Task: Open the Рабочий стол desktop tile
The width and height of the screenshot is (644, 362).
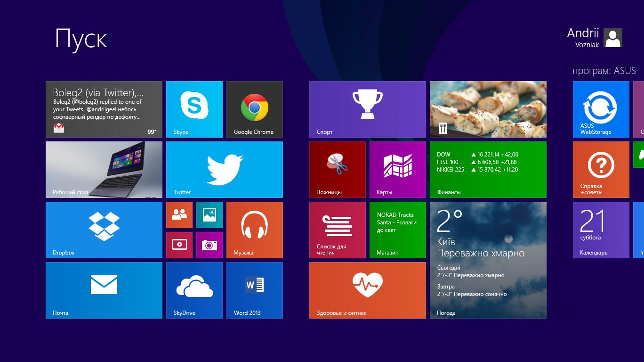Action: (x=104, y=170)
